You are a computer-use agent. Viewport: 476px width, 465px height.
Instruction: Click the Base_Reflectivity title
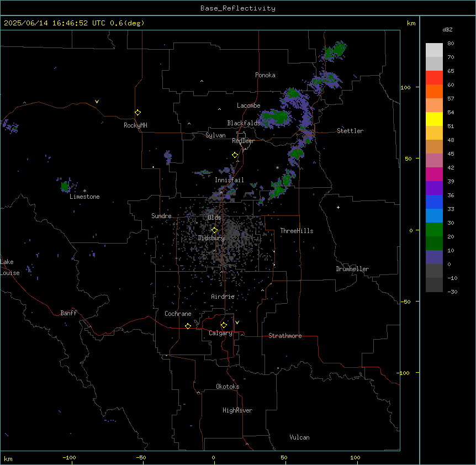[238, 8]
